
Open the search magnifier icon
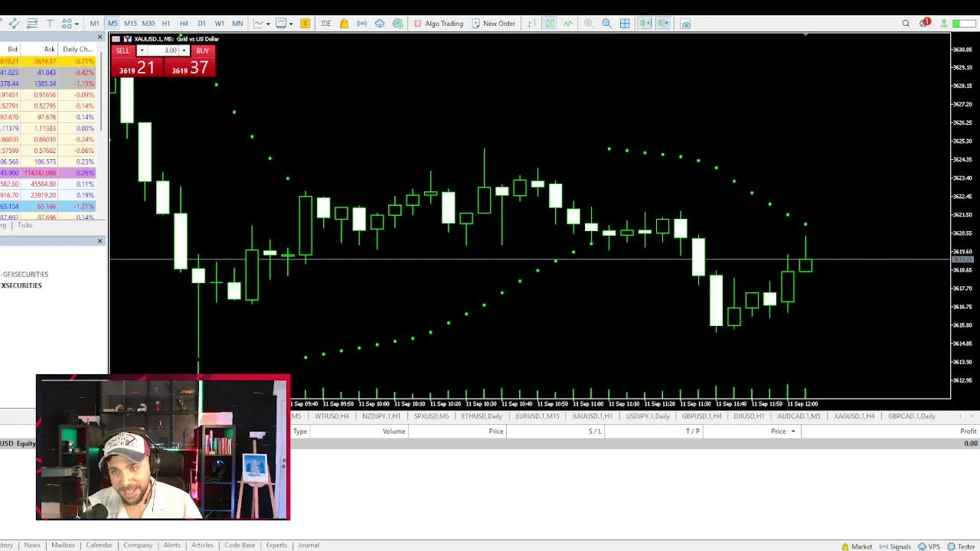[x=906, y=24]
